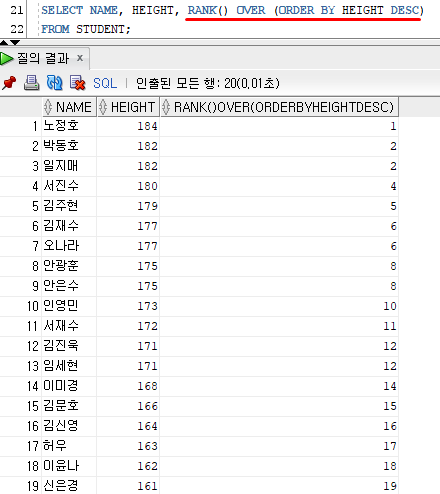Image resolution: width=440 pixels, height=494 pixels.
Task: Select the name cell 김주현
Action: pyautogui.click(x=69, y=206)
